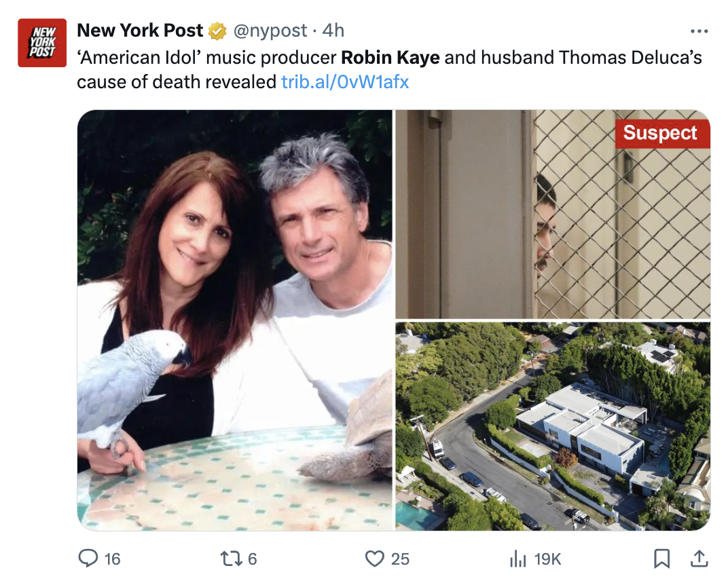Click the red New York Post avatar
Screen dimensions: 728x585
42,43
